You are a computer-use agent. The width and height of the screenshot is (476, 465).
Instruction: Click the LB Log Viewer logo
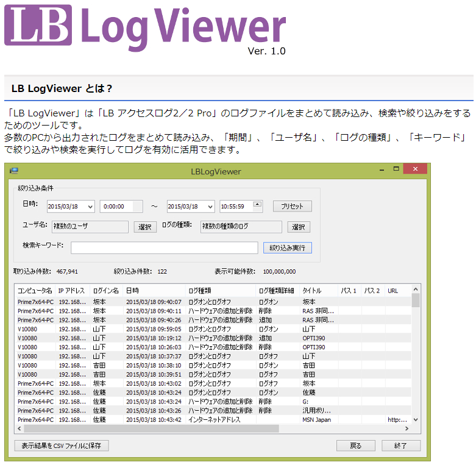145,27
